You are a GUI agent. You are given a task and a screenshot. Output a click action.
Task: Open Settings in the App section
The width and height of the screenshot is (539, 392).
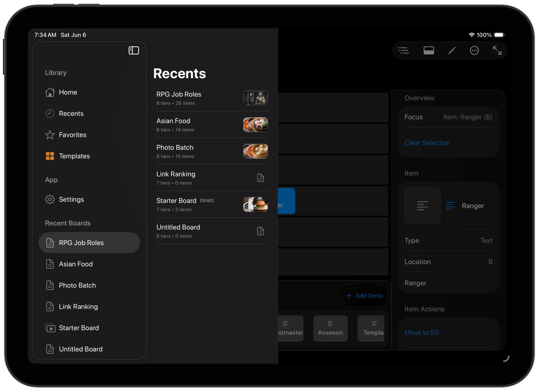[x=89, y=199]
